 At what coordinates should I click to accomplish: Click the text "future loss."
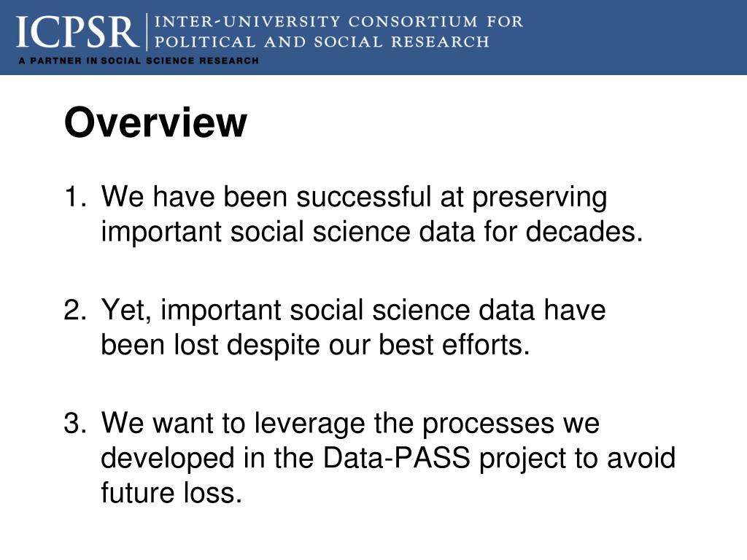171,492
